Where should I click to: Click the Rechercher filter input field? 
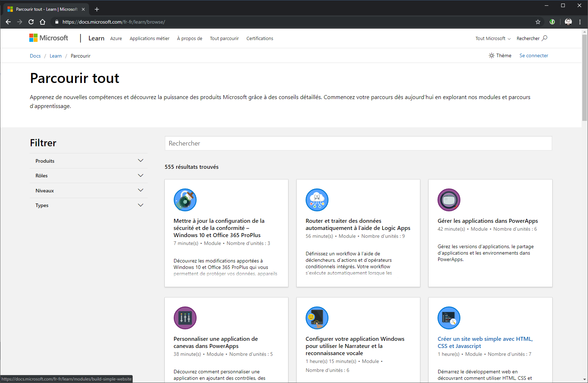click(x=358, y=143)
